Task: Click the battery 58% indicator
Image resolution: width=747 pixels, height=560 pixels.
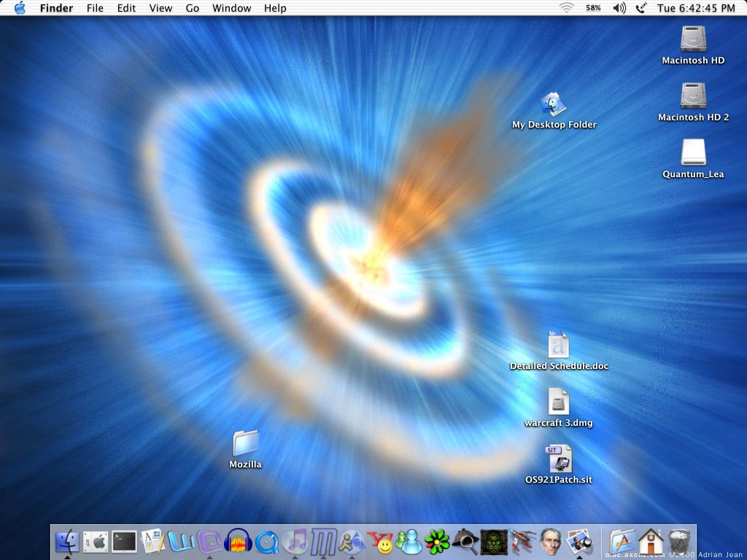Action: click(593, 8)
